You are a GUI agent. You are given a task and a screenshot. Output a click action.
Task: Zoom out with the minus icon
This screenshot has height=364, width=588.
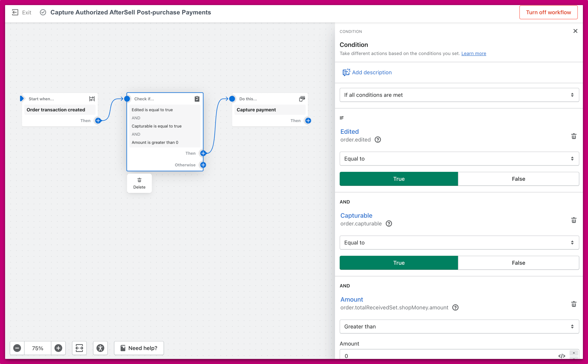click(17, 348)
